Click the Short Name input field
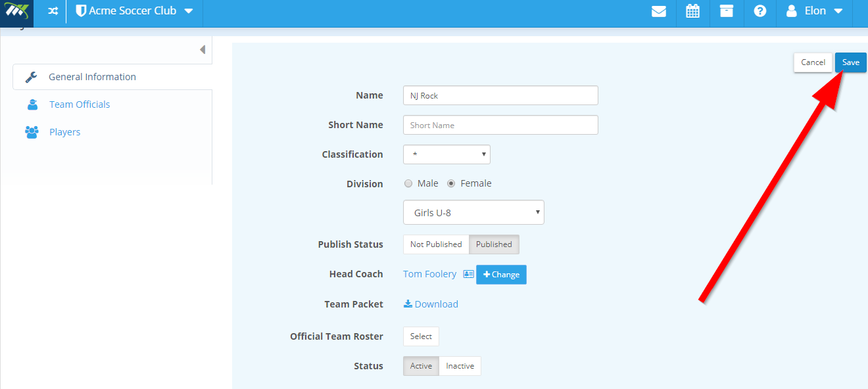 click(500, 125)
